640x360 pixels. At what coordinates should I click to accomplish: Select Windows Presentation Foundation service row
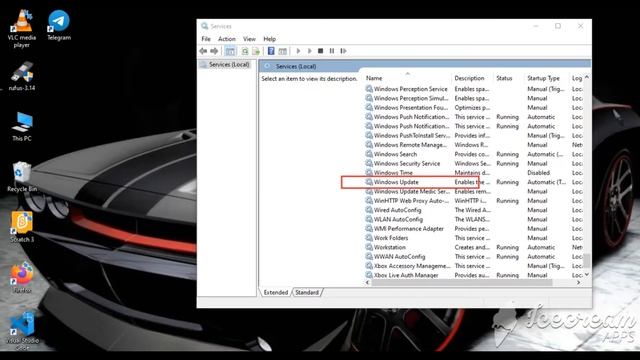(473, 108)
